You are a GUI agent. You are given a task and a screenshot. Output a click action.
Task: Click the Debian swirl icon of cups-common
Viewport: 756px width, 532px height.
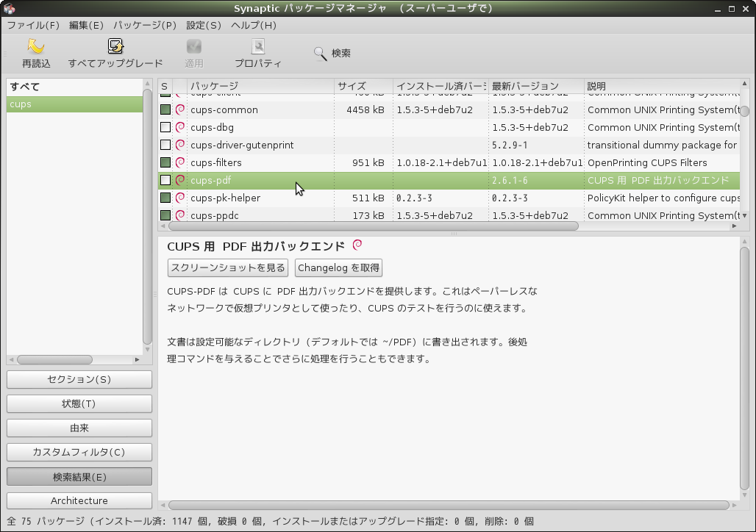180,110
